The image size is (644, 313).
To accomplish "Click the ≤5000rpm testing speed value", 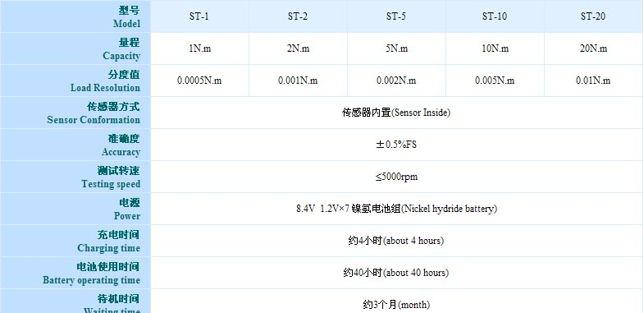I will click(396, 177).
